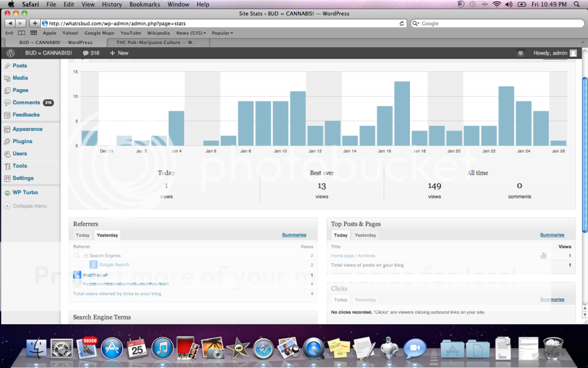Click the tallest chart bar near Jan 17

(x=402, y=113)
